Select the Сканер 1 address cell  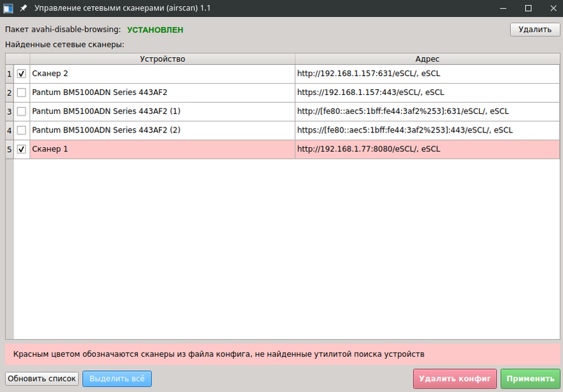(427, 150)
